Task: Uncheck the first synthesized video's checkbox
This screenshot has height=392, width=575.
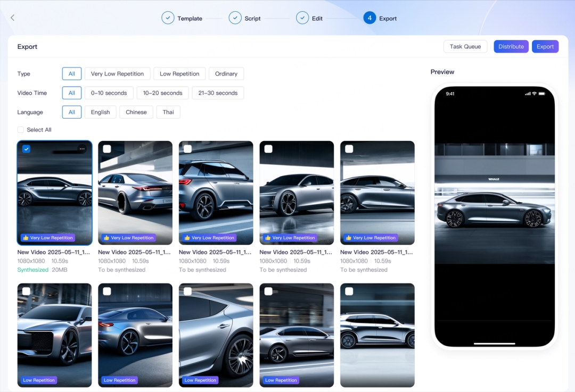Action: [x=27, y=149]
